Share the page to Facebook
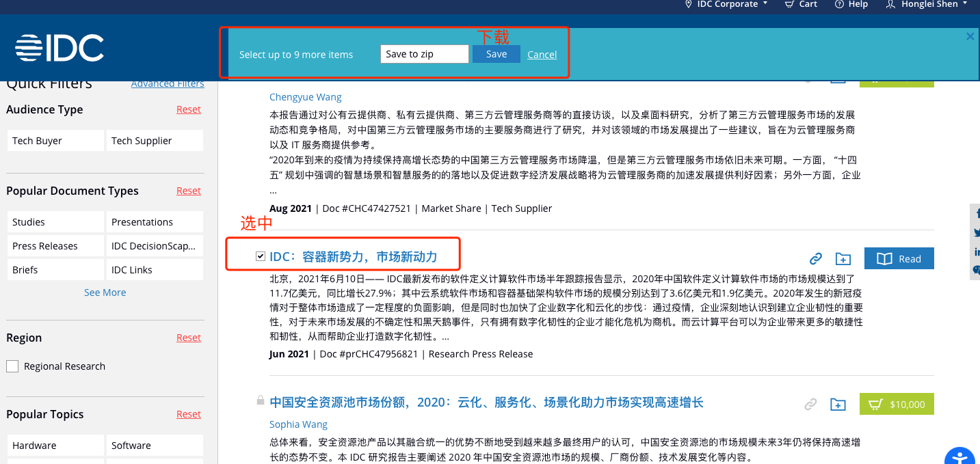 tap(976, 215)
